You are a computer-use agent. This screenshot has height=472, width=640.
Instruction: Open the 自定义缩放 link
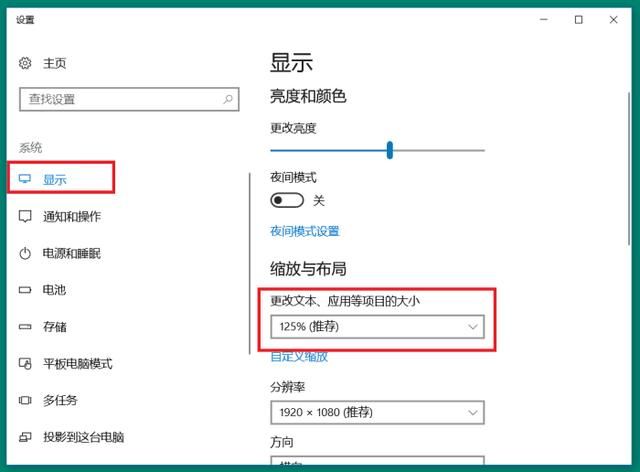299,356
